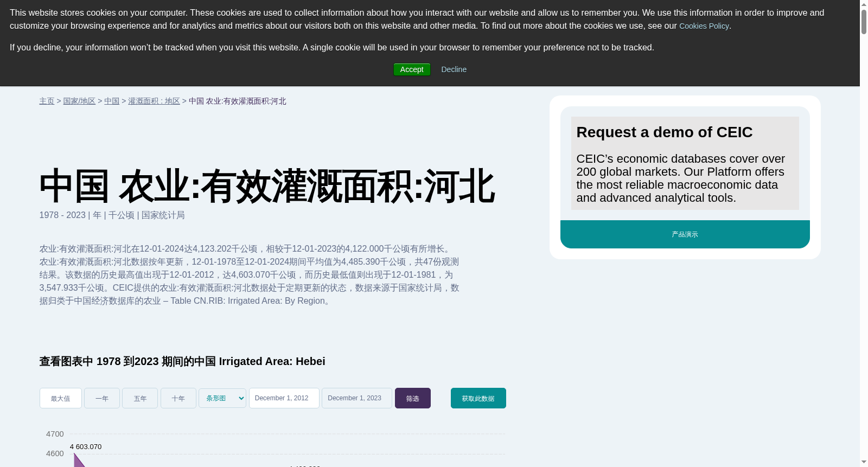Image resolution: width=868 pixels, height=467 pixels.
Task: Apply the 筛选 filter button
Action: (x=413, y=398)
